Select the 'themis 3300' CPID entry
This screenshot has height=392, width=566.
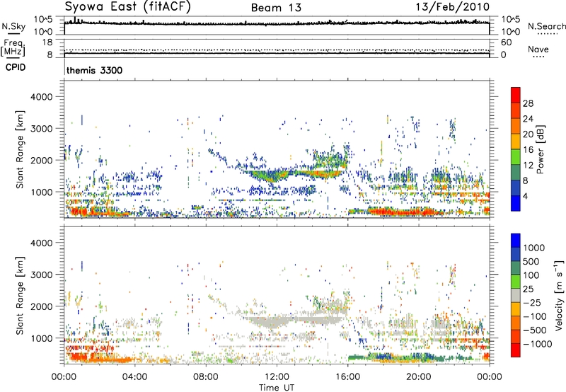click(95, 70)
